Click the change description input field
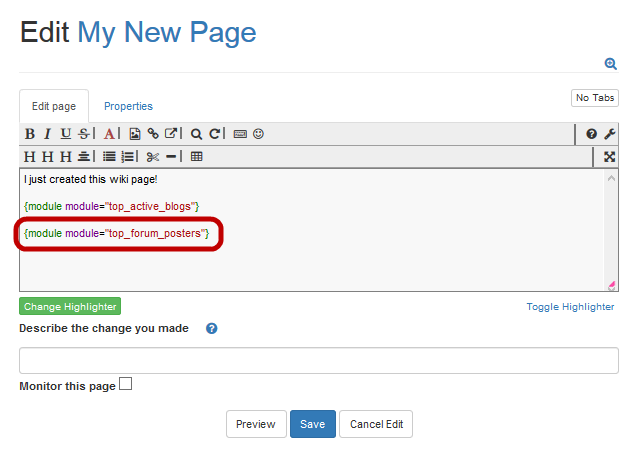The image size is (638, 452). (x=319, y=360)
